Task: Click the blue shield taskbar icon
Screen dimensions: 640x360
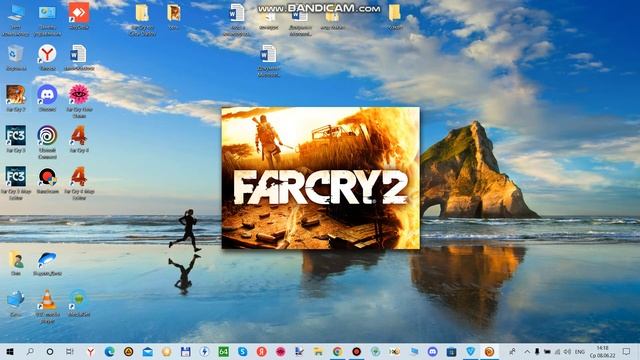Action: (x=470, y=351)
